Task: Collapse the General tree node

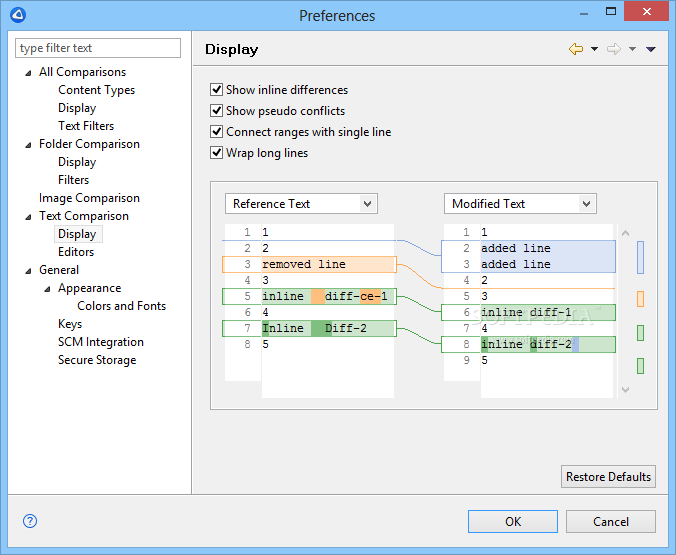Action: click(28, 271)
